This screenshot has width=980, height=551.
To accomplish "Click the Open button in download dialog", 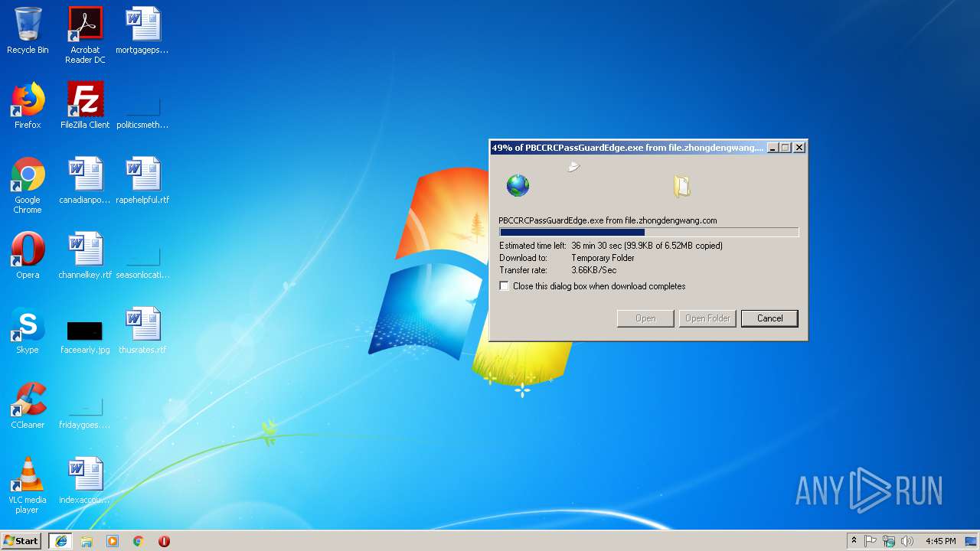I will [x=645, y=318].
